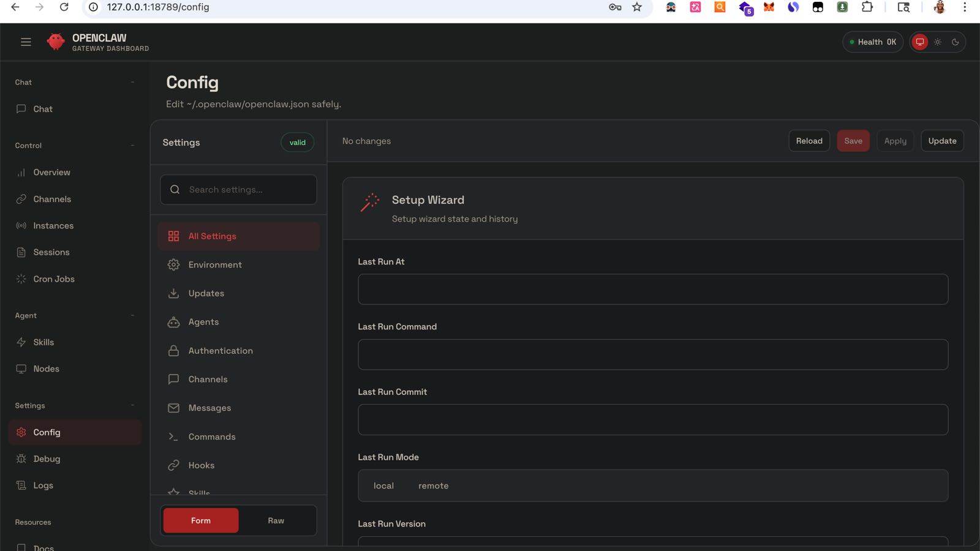Collapse the Control sidebar section
980x551 pixels.
tap(132, 146)
